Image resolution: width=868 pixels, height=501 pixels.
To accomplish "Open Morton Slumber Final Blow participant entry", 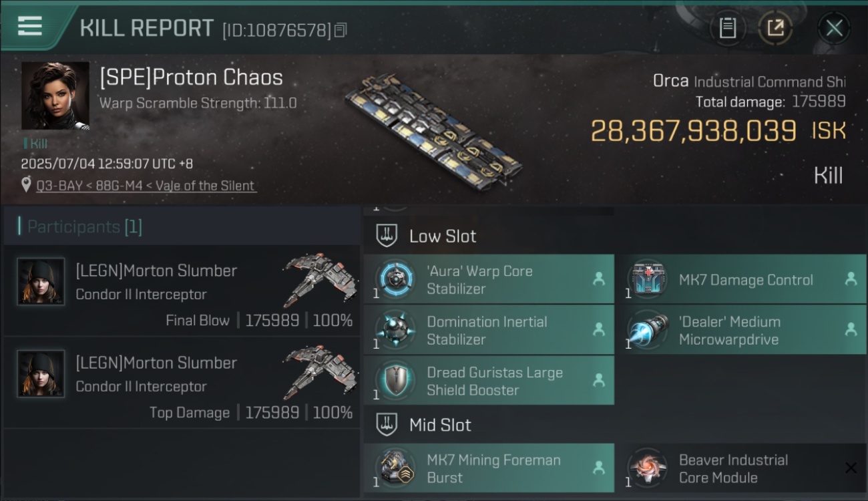I will click(x=182, y=291).
